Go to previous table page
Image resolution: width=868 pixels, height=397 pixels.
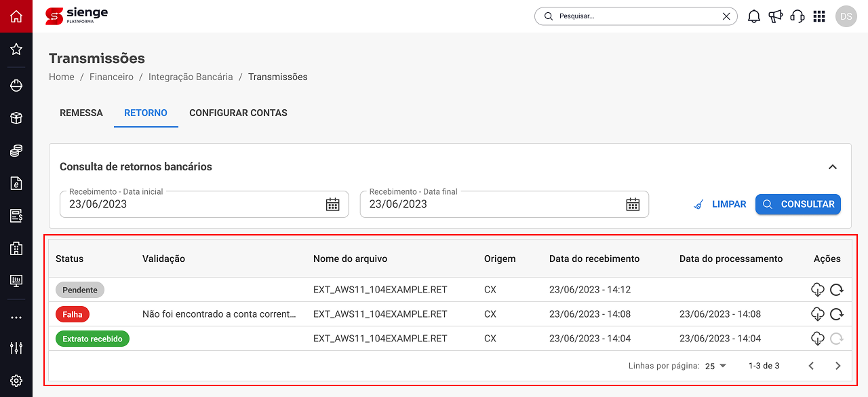coord(811,366)
